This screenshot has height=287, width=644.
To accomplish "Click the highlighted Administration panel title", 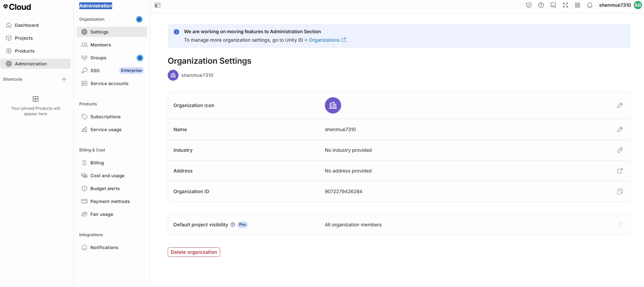I will pos(96,6).
